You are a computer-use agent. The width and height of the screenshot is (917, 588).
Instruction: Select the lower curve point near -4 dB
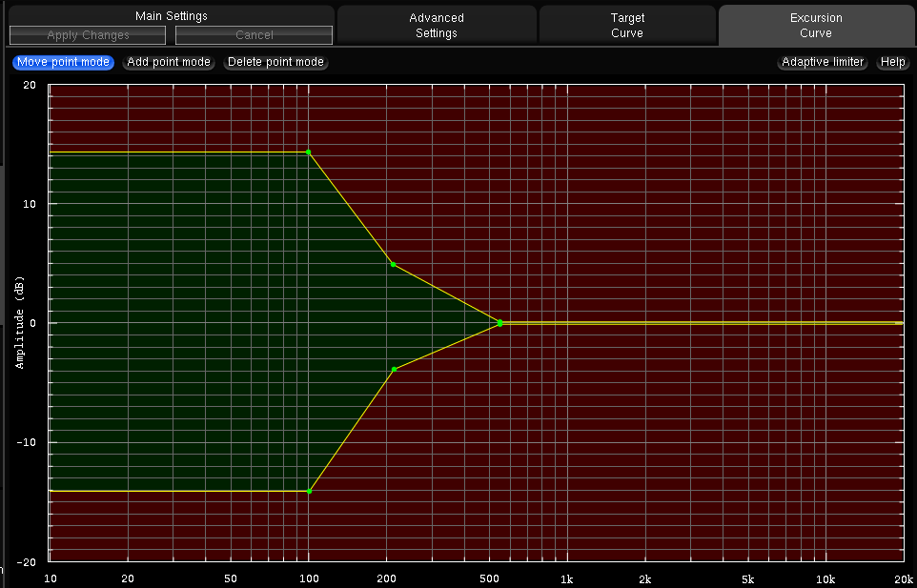click(395, 370)
